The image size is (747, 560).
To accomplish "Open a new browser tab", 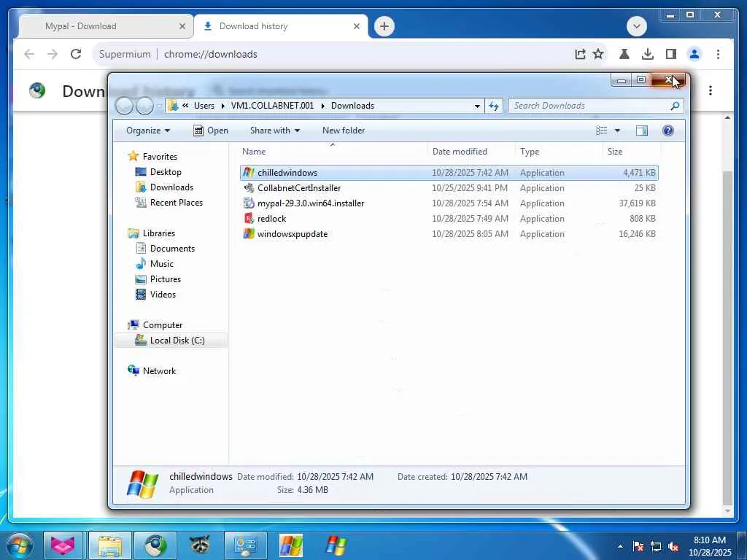I will click(384, 26).
